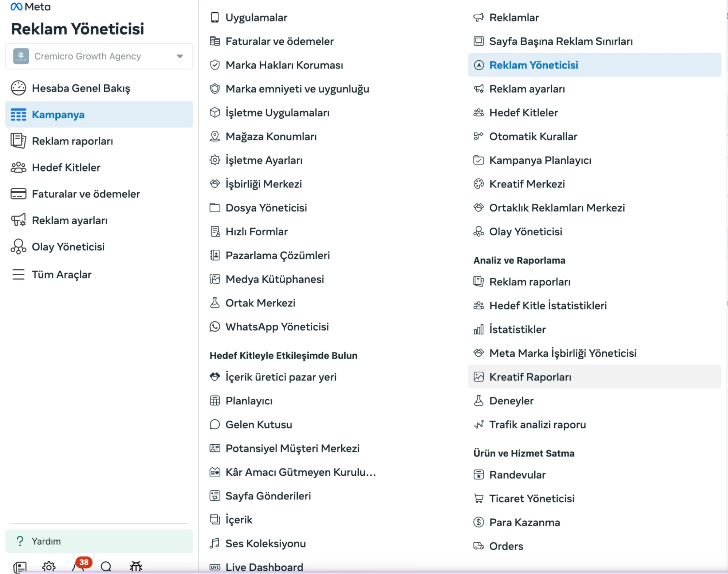The image size is (728, 574).
Task: Click the Meta logo
Action: [x=31, y=7]
